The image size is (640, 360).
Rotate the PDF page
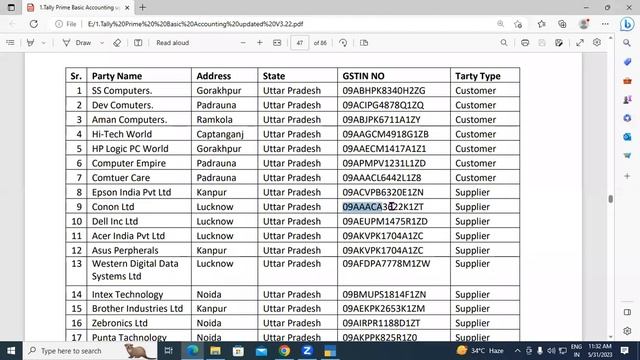(343, 42)
